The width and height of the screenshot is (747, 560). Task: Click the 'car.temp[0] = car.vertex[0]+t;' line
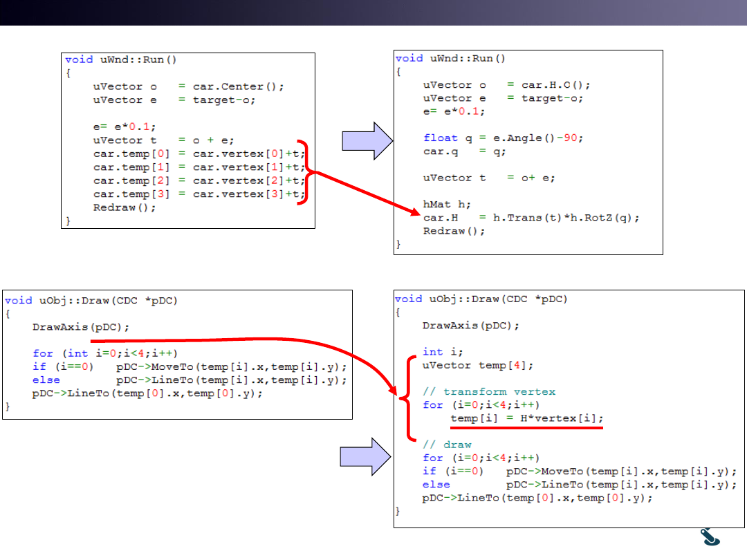(x=199, y=153)
